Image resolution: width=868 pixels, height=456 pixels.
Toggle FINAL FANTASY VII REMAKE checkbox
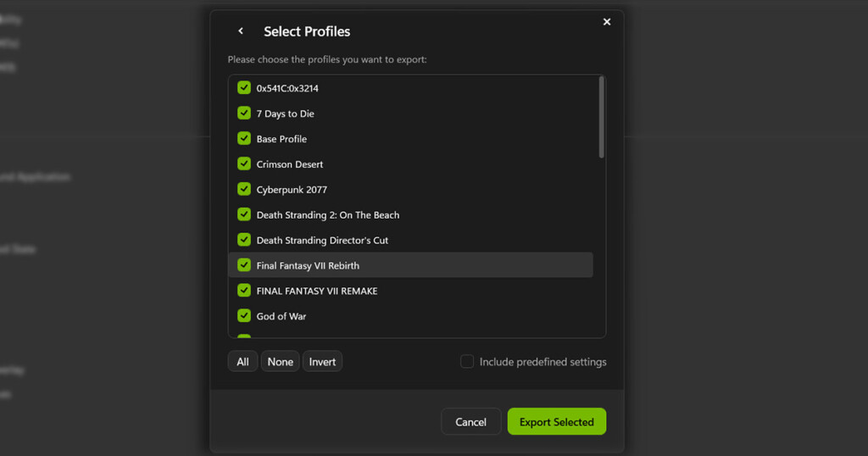tap(244, 291)
